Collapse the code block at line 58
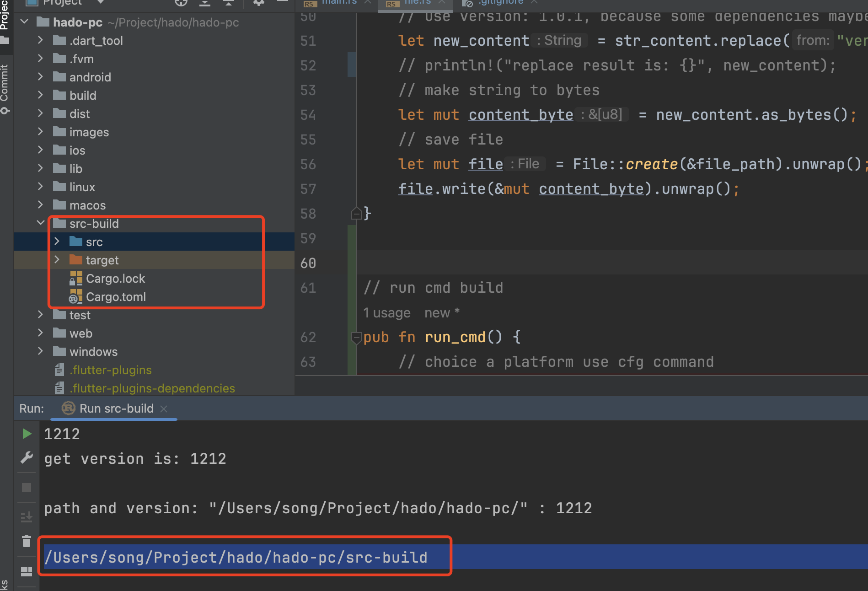This screenshot has width=868, height=591. pyautogui.click(x=356, y=213)
